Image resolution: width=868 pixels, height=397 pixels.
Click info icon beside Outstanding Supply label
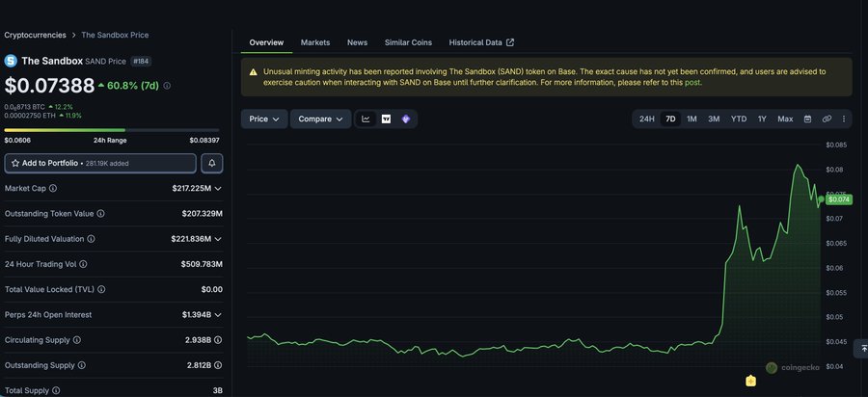pyautogui.click(x=81, y=365)
